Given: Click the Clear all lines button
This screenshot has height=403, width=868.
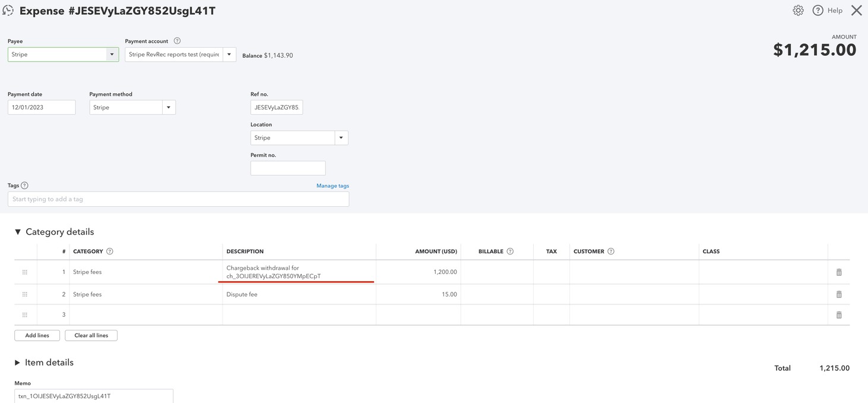Looking at the screenshot, I should [x=91, y=335].
